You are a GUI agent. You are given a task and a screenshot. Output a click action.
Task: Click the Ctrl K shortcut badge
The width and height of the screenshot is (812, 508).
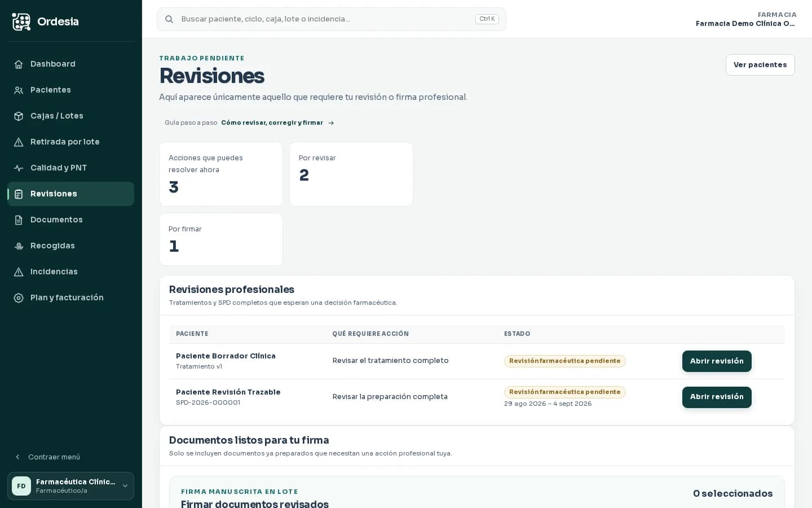click(487, 19)
